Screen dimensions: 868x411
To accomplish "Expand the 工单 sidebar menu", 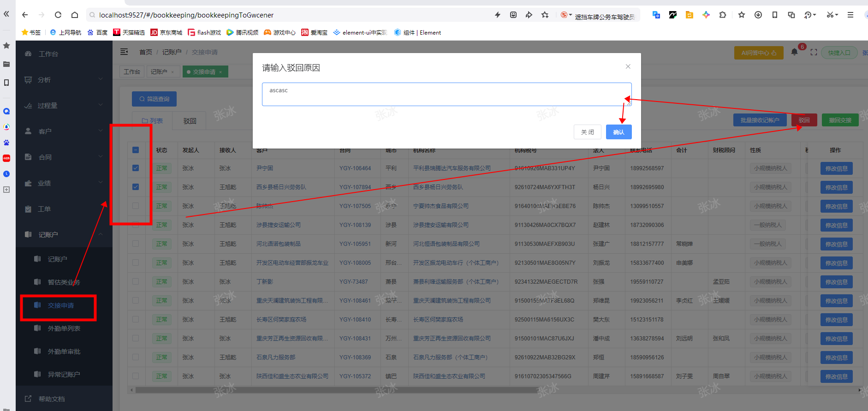I will pyautogui.click(x=64, y=209).
